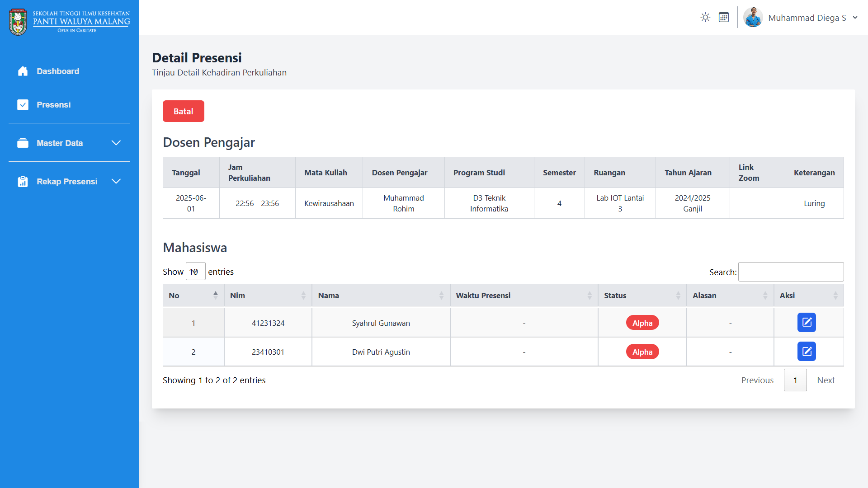
Task: Edit attendance for Syahrul Gunawan
Action: [x=807, y=323]
